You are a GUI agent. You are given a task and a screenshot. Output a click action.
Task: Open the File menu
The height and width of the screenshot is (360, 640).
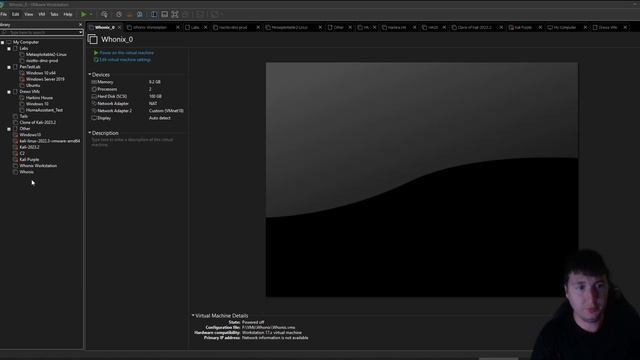click(4, 14)
